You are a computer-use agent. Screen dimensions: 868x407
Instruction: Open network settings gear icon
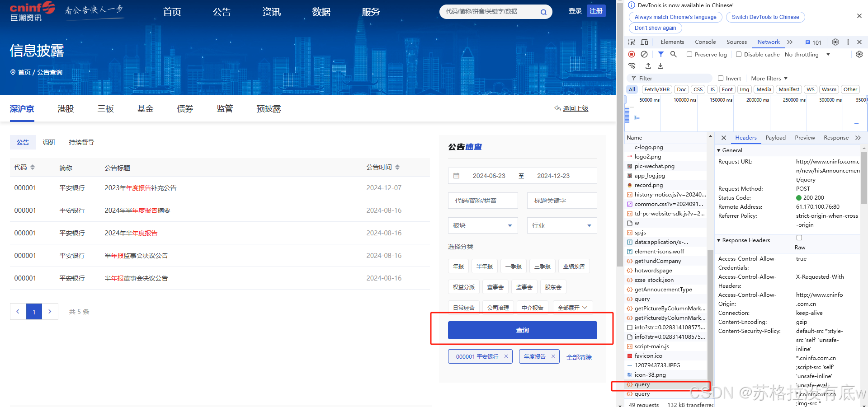pyautogui.click(x=859, y=54)
